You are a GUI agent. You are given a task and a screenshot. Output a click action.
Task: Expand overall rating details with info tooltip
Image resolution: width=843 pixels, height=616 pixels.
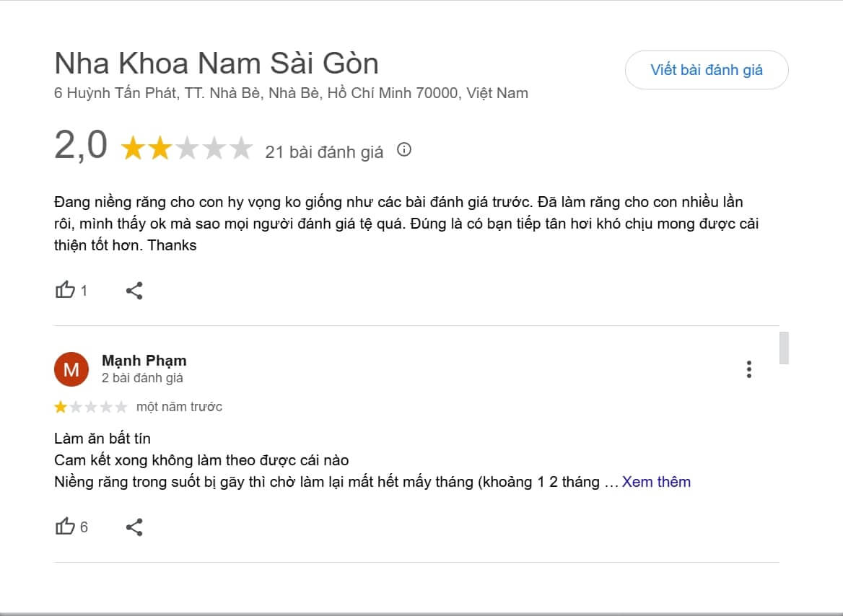coord(405,150)
